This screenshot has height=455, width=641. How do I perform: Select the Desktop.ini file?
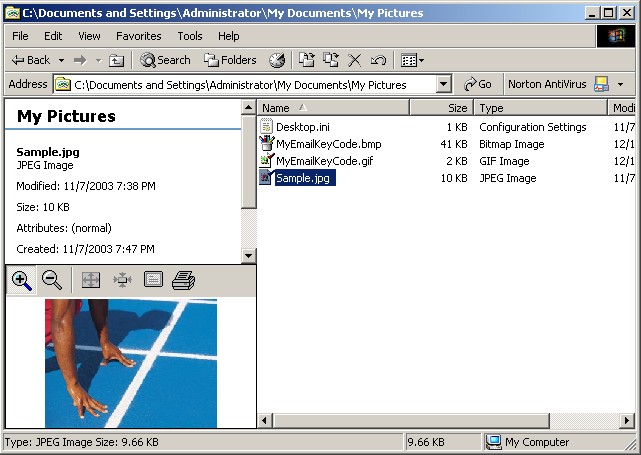303,127
